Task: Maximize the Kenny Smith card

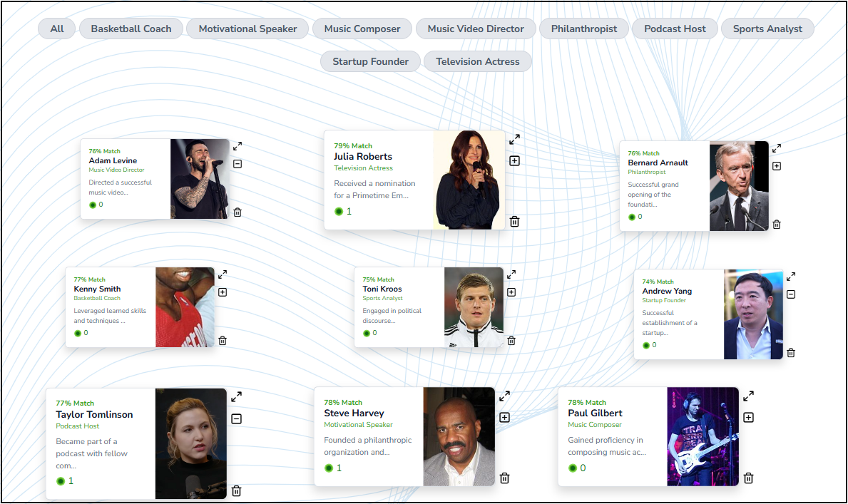Action: (x=223, y=274)
